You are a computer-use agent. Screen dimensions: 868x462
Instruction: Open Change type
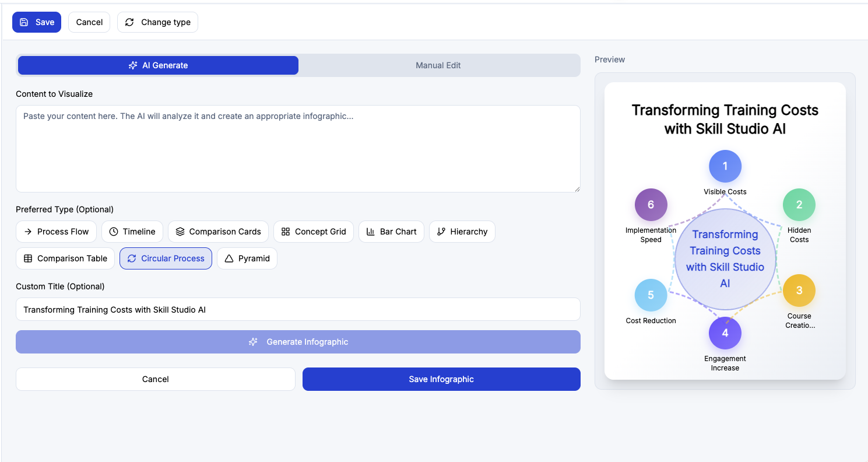pos(157,22)
